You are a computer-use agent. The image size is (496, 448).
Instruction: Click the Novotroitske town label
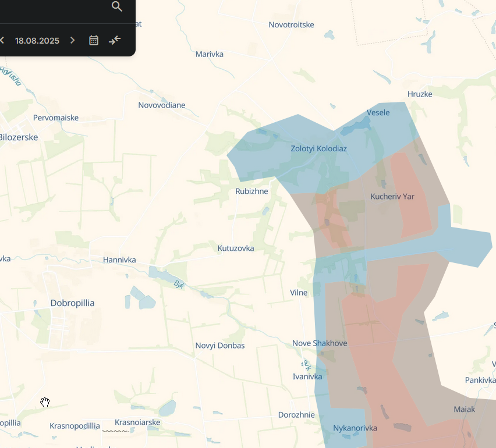291,24
